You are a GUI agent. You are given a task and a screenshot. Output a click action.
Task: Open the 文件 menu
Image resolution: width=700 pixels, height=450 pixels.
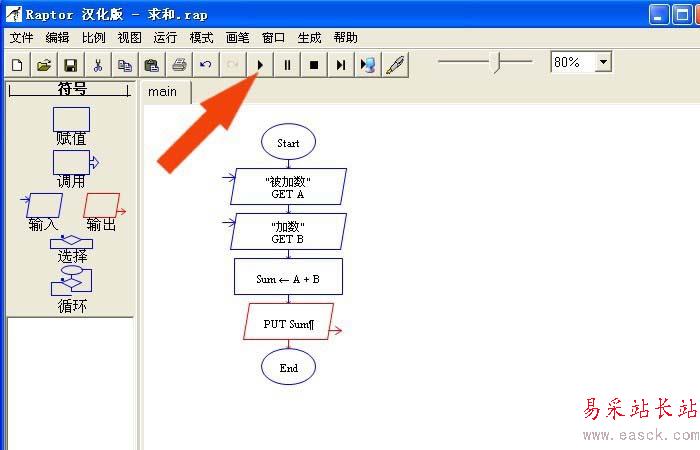coord(21,38)
